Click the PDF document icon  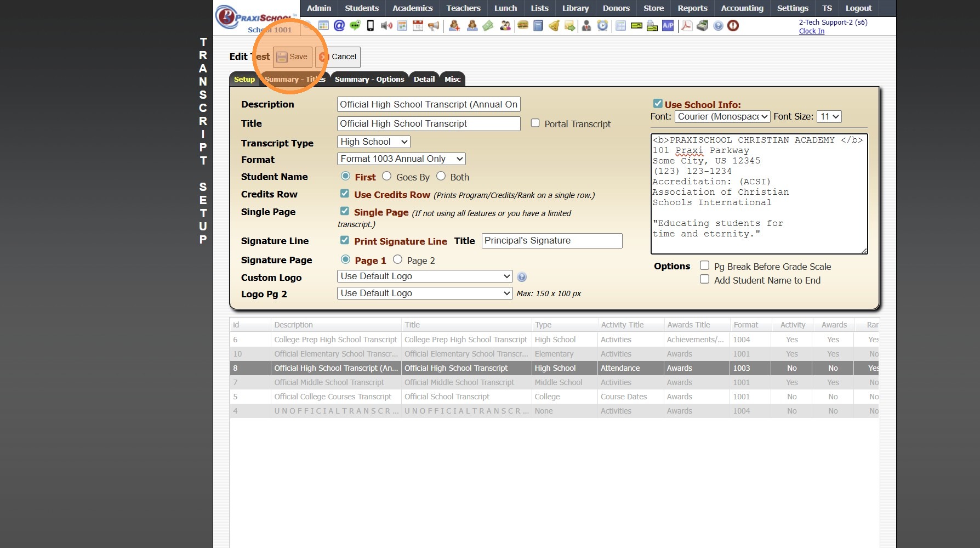click(x=687, y=26)
